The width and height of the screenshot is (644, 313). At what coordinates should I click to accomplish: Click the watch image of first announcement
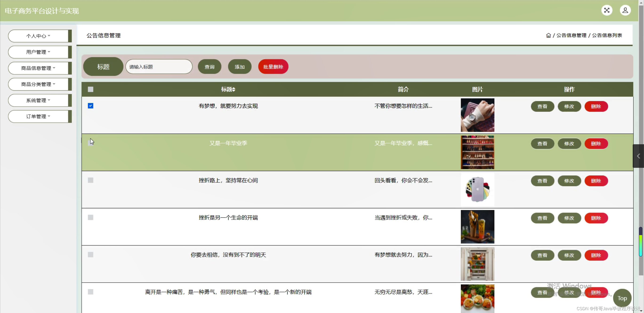pyautogui.click(x=477, y=115)
